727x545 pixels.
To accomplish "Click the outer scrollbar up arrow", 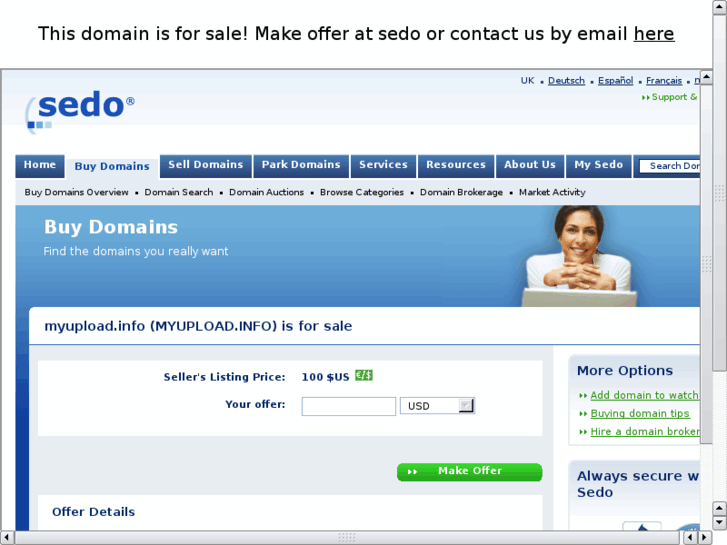I will pos(720,7).
